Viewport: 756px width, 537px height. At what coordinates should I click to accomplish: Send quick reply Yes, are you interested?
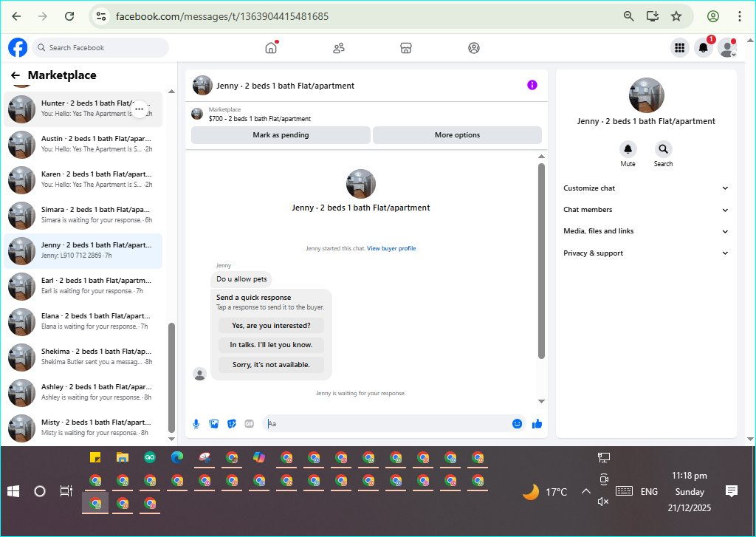pos(271,326)
